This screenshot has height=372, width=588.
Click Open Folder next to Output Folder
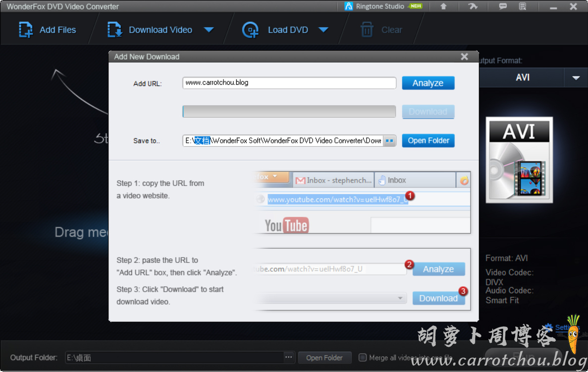(324, 358)
